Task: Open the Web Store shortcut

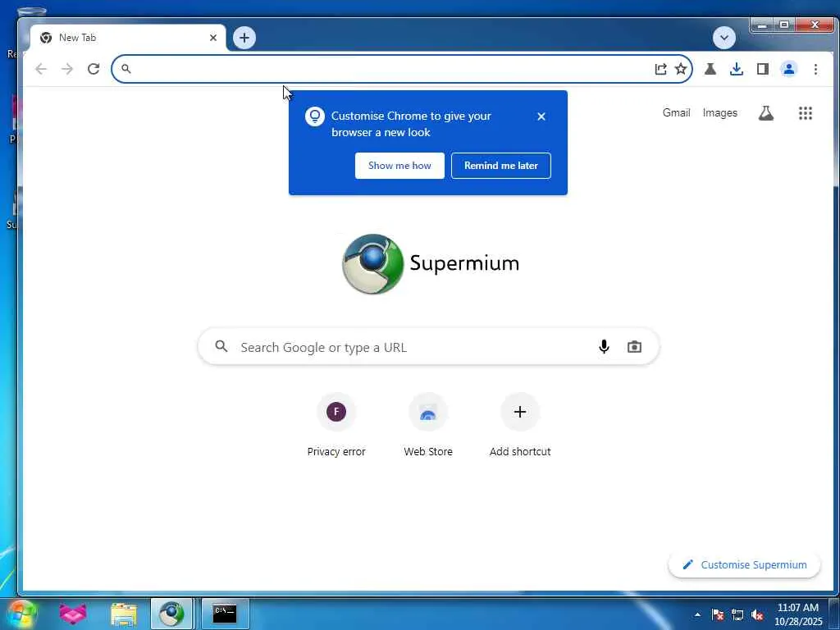Action: 428,424
